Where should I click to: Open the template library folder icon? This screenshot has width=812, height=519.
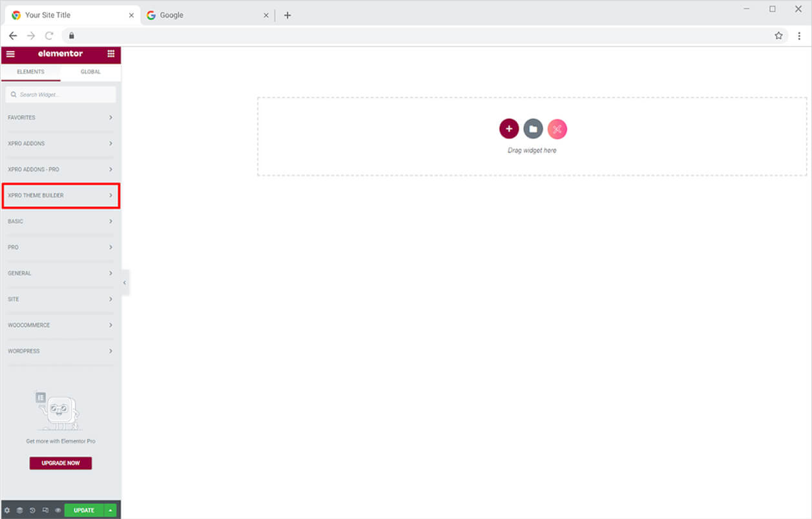(533, 129)
